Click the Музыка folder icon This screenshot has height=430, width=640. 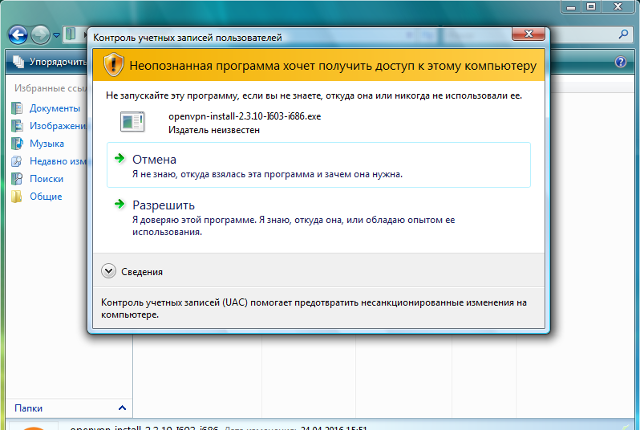point(17,143)
